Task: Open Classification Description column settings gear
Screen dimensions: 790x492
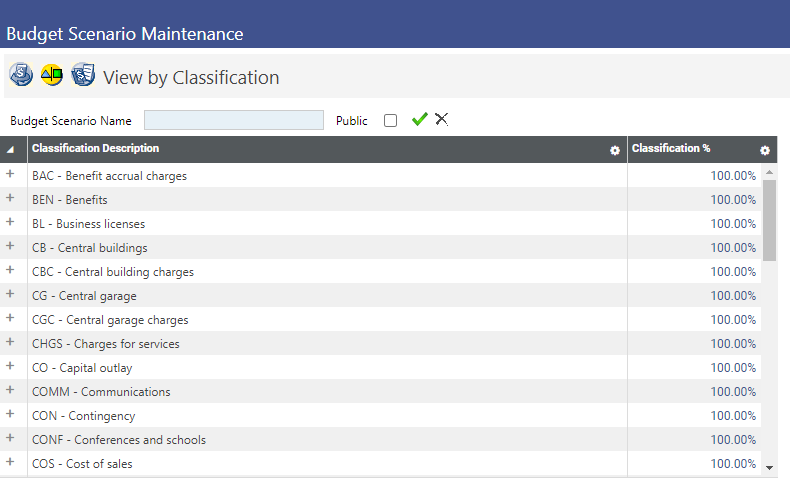Action: coord(615,150)
